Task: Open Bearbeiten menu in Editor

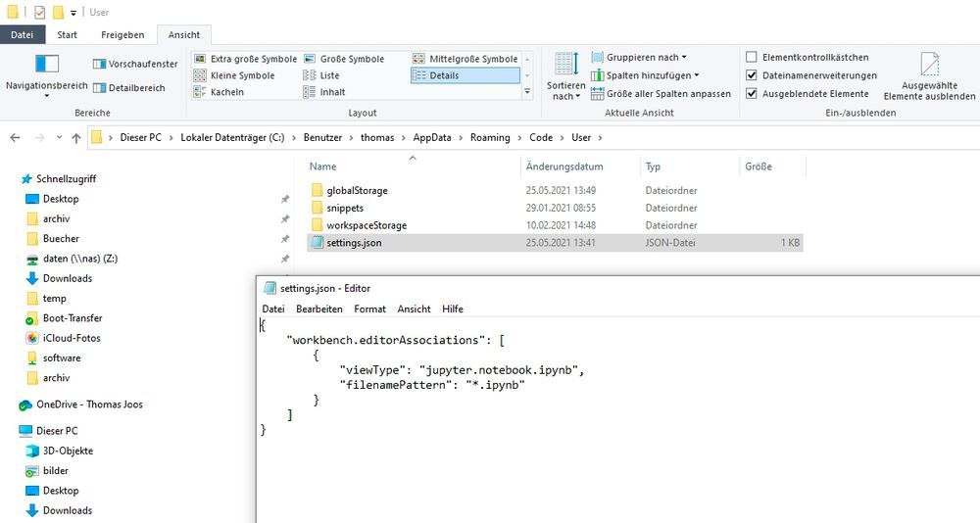Action: 319,309
